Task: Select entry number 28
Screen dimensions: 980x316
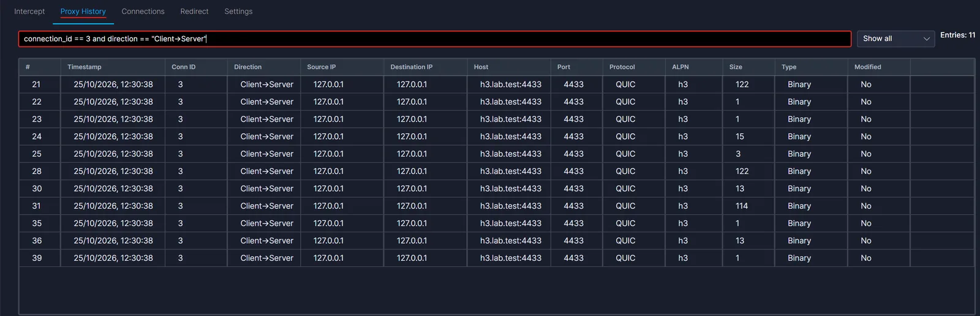Action: (496, 171)
